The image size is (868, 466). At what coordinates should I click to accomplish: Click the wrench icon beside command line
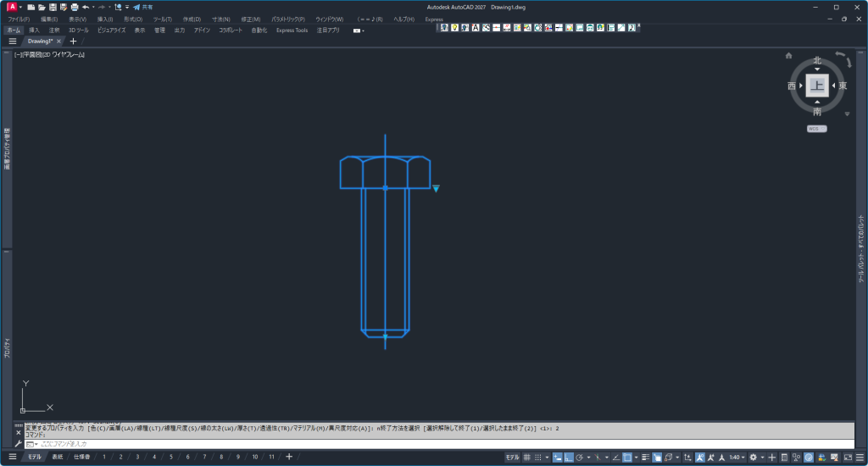pyautogui.click(x=19, y=444)
